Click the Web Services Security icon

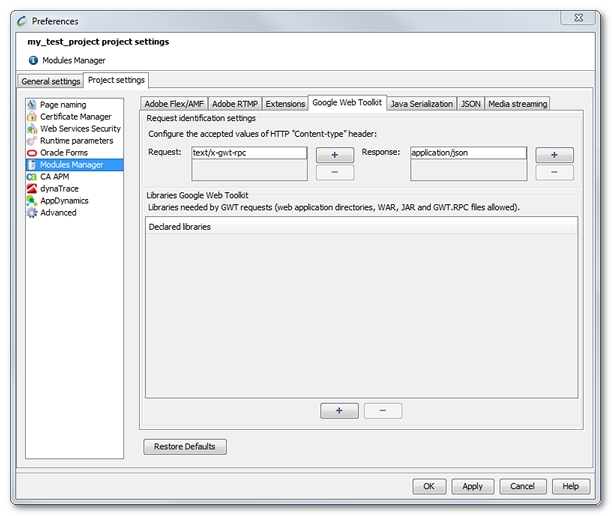(33, 129)
